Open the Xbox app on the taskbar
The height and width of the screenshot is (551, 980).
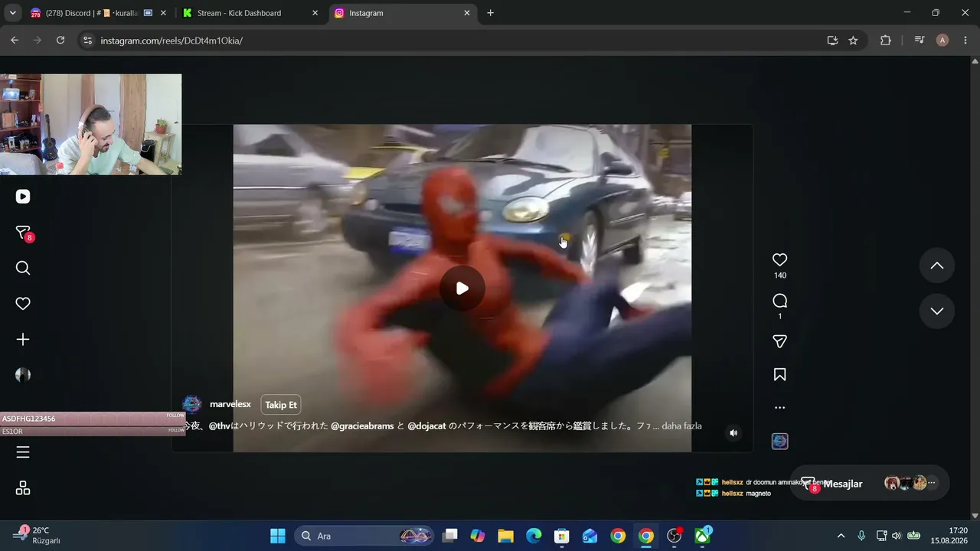point(702,536)
